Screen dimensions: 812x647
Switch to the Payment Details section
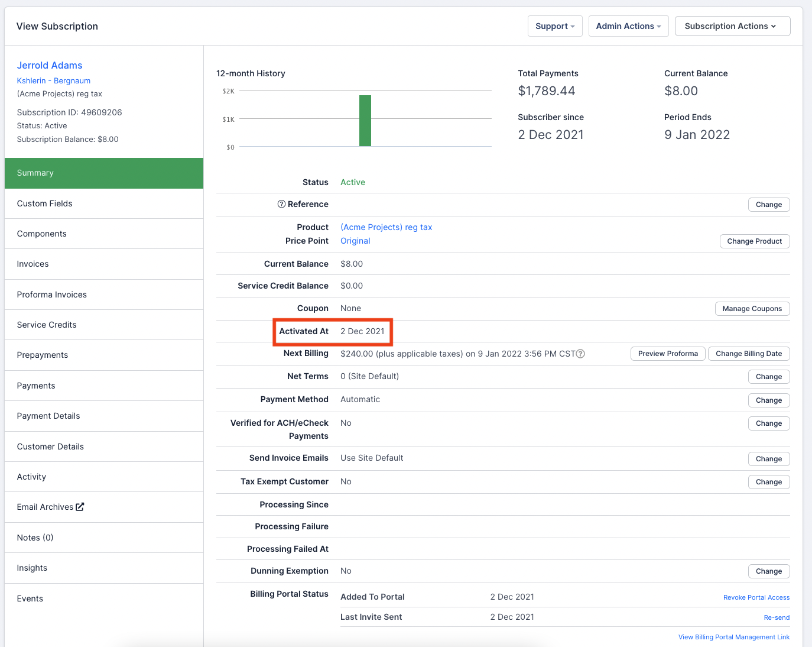click(48, 416)
